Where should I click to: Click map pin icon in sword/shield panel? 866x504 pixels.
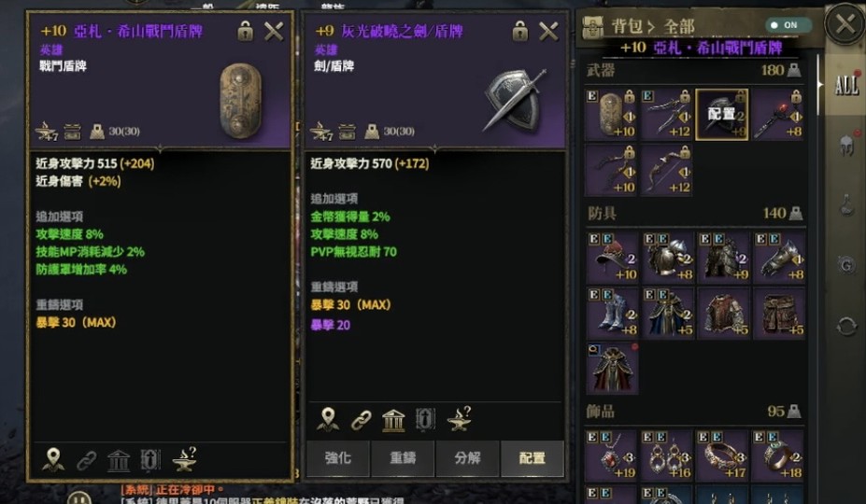click(x=328, y=420)
